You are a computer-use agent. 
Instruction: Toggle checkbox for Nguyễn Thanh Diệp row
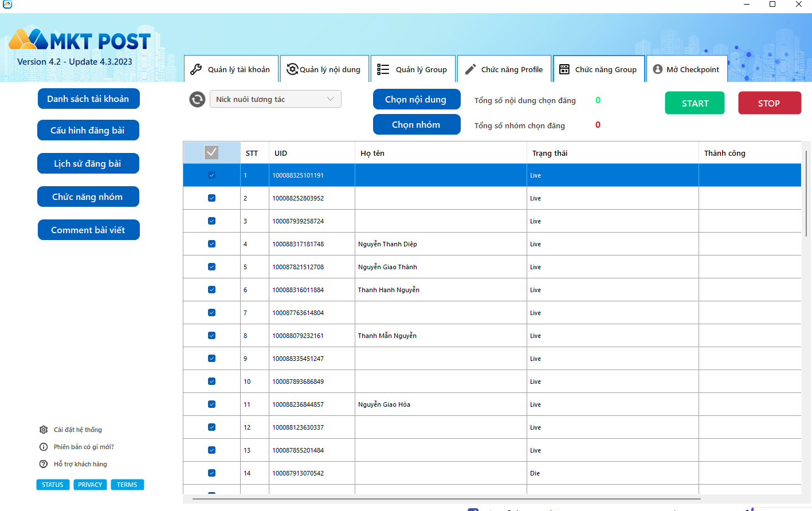(x=211, y=244)
